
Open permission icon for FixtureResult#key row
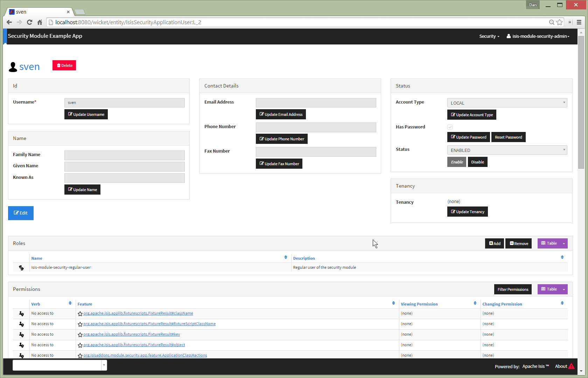tap(21, 335)
